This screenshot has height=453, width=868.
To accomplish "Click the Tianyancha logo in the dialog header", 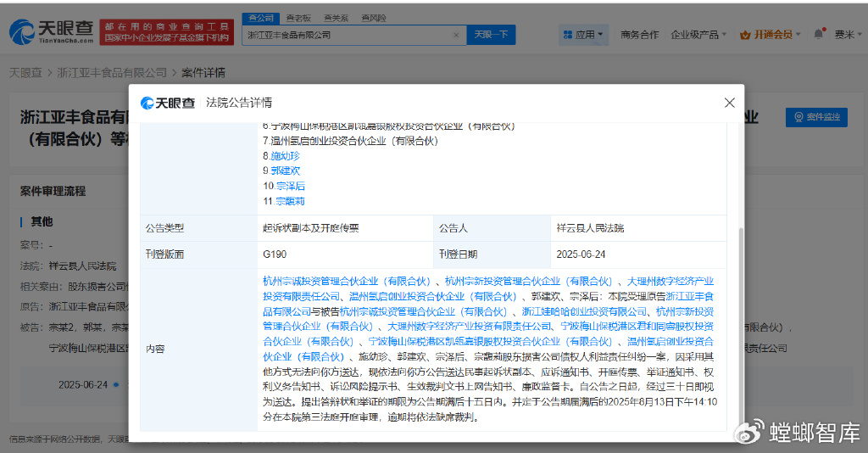I will (x=169, y=103).
